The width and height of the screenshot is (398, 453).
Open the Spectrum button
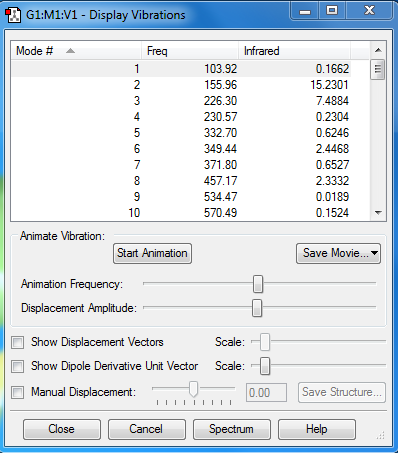[x=232, y=429]
